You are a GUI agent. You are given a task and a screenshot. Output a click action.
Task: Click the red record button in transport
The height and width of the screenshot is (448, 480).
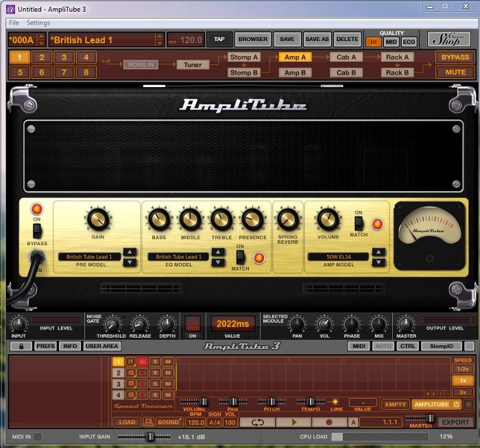coord(329,423)
